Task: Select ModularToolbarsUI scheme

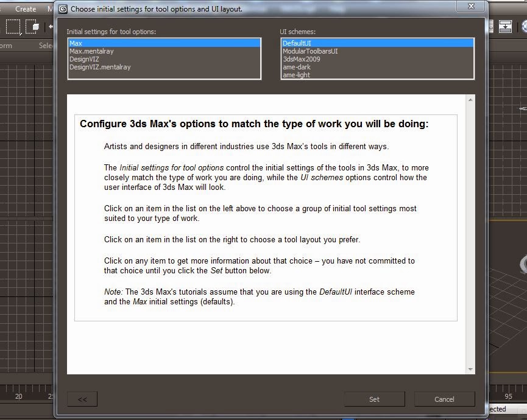Action: coord(378,51)
